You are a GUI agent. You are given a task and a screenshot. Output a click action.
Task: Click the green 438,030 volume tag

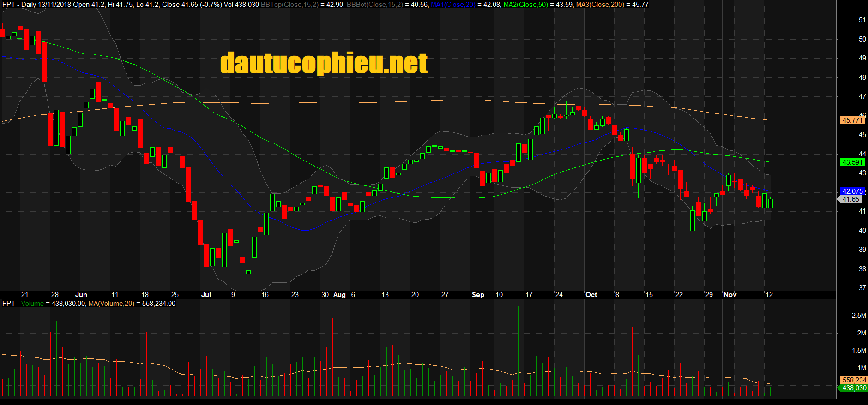(x=854, y=388)
